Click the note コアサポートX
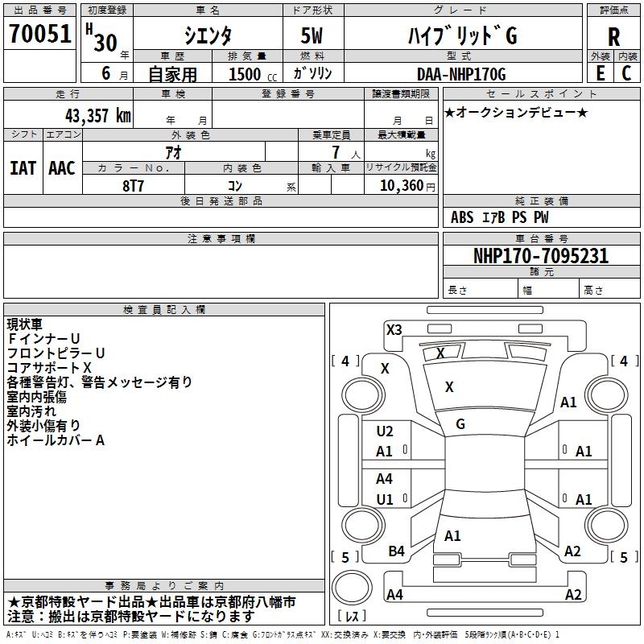This screenshot has height=644, width=644. (49, 368)
